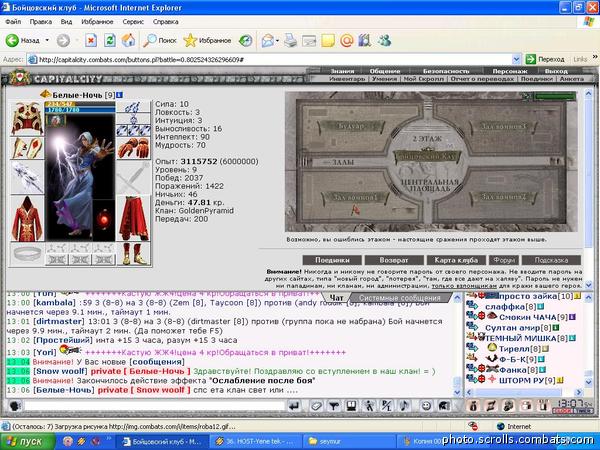Image resolution: width=600 pixels, height=450 pixels.
Task: Switch to the Чат tab
Action: [336, 298]
